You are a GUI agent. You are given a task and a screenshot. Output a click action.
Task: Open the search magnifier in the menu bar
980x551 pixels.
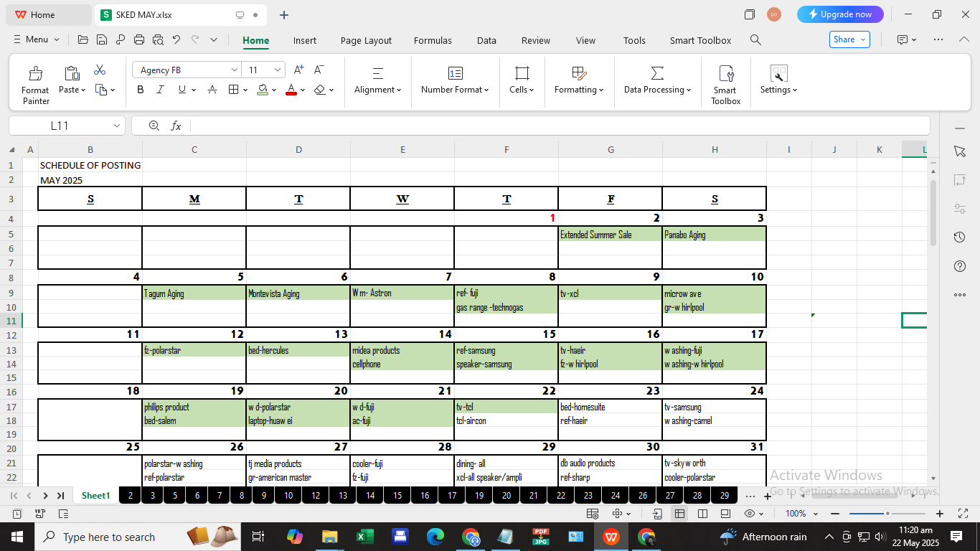pyautogui.click(x=755, y=40)
